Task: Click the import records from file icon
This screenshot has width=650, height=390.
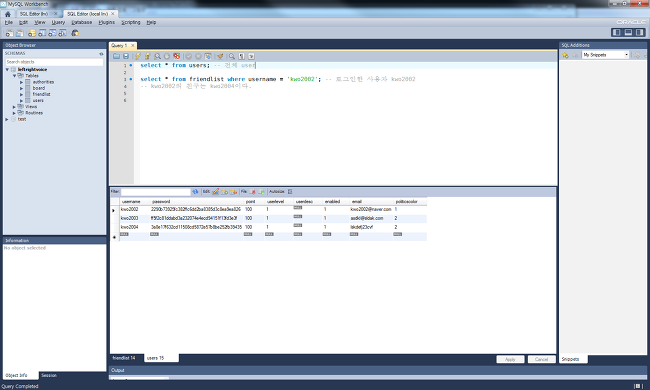Action: click(261, 192)
